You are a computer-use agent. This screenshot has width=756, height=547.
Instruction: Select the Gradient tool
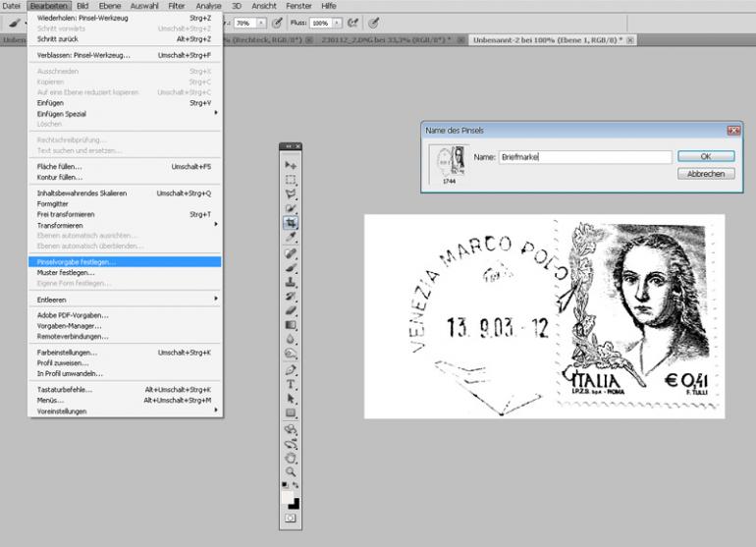291,325
